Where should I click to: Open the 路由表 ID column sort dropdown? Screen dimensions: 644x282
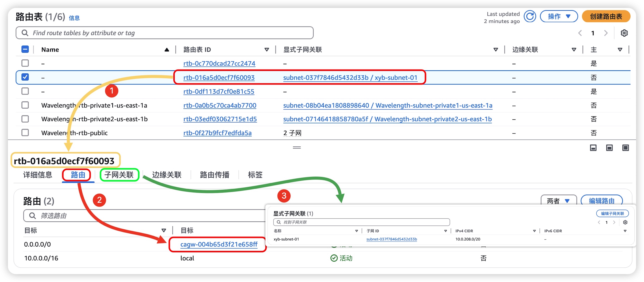(267, 50)
